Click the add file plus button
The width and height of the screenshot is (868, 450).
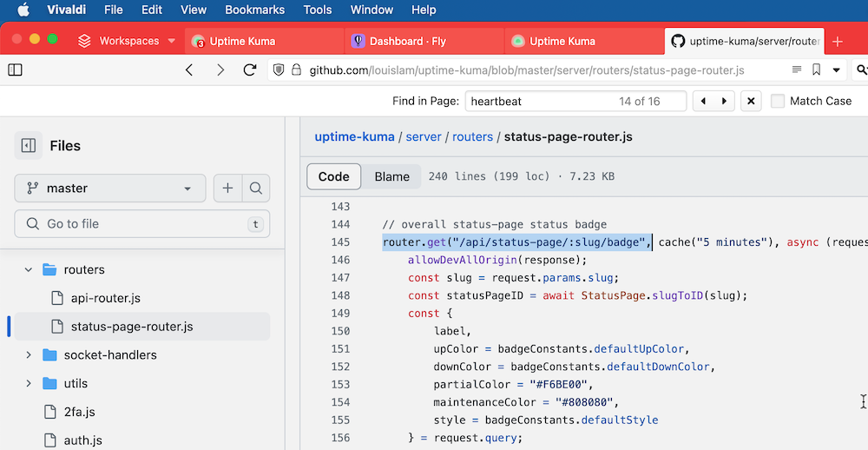point(227,189)
